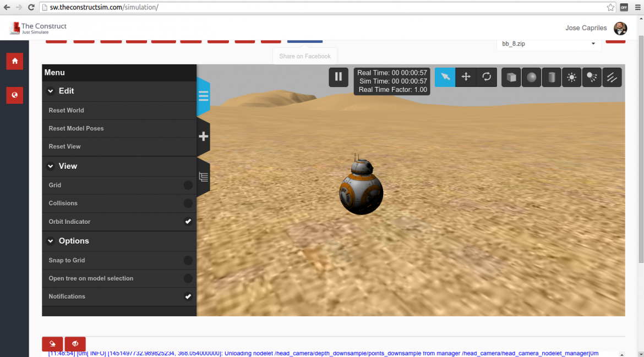This screenshot has height=357, width=644.
Task: Pause the simulation
Action: click(339, 77)
